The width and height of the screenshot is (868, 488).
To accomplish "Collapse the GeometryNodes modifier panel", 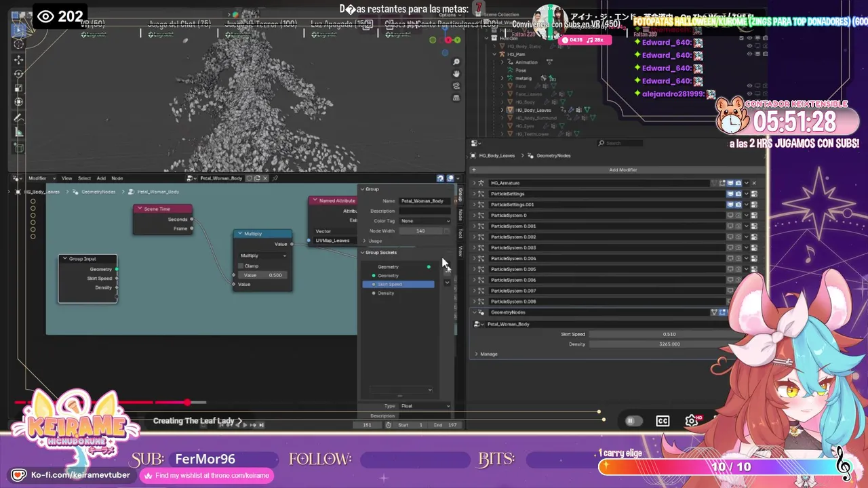I will [x=475, y=312].
